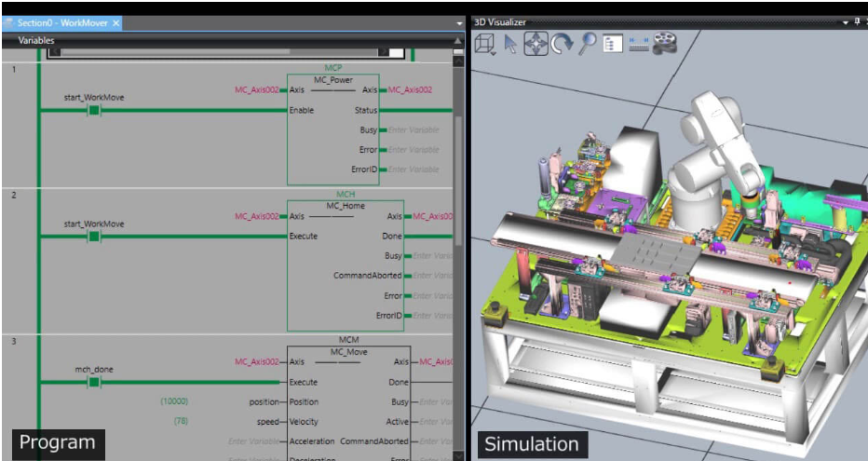Activate the rotate view tool
The height and width of the screenshot is (461, 868).
[x=562, y=44]
